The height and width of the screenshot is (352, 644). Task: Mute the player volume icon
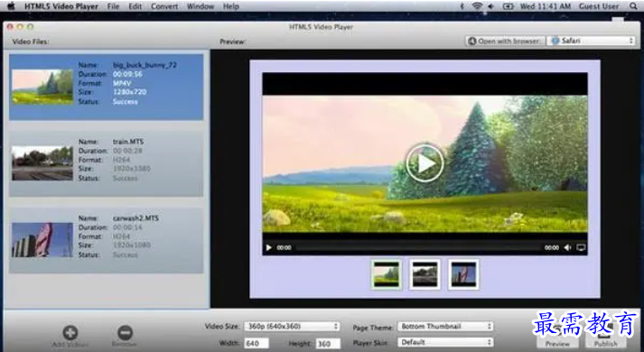point(567,247)
